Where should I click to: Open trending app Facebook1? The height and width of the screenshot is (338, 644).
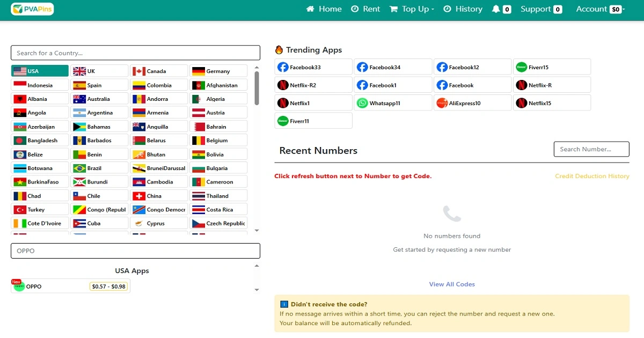click(x=393, y=85)
